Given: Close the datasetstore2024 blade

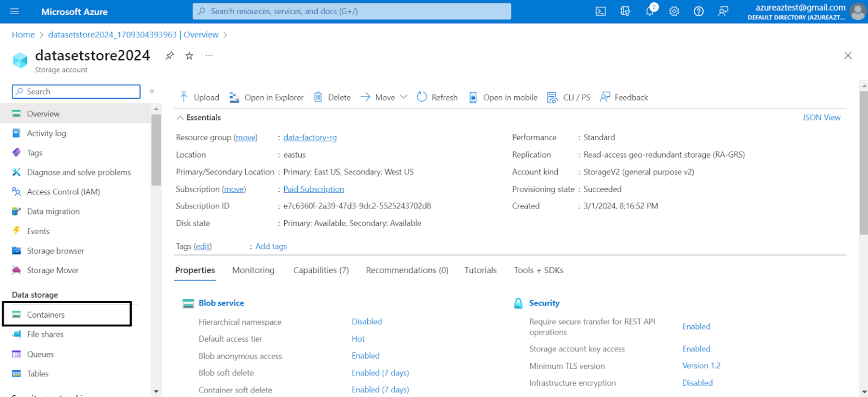Looking at the screenshot, I should (x=848, y=55).
